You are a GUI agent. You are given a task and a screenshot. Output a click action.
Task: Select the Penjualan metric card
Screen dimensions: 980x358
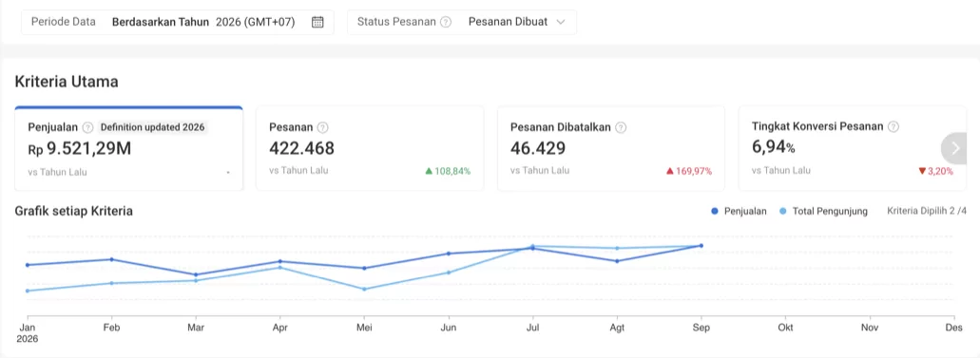(x=128, y=148)
